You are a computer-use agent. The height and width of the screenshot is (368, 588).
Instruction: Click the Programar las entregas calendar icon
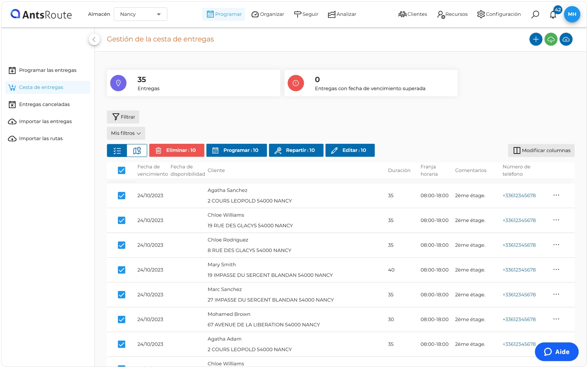[x=12, y=70]
